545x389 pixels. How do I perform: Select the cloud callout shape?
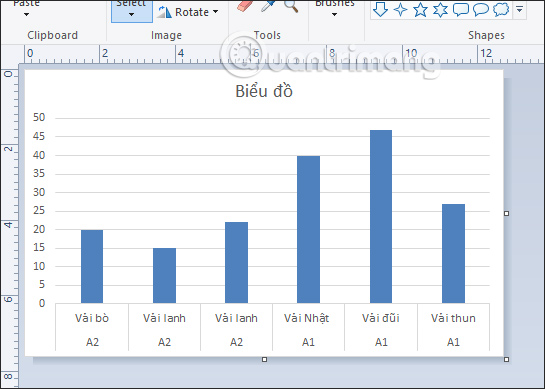[501, 9]
